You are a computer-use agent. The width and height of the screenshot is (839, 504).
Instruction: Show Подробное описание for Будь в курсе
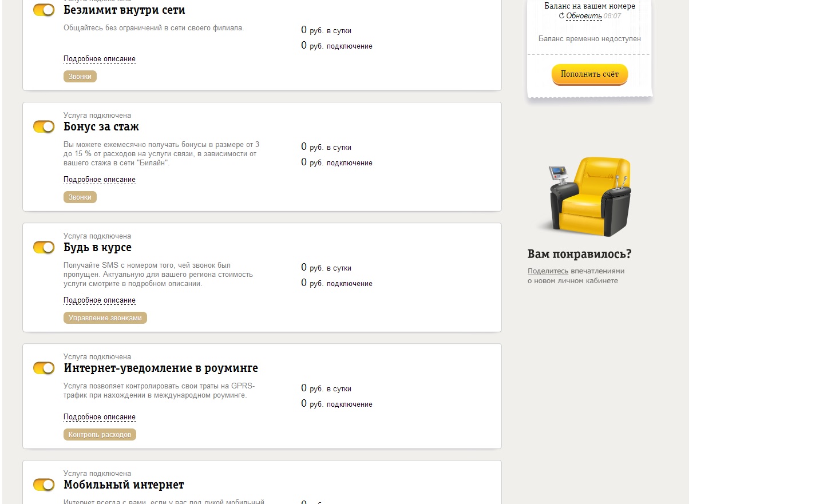tap(100, 300)
